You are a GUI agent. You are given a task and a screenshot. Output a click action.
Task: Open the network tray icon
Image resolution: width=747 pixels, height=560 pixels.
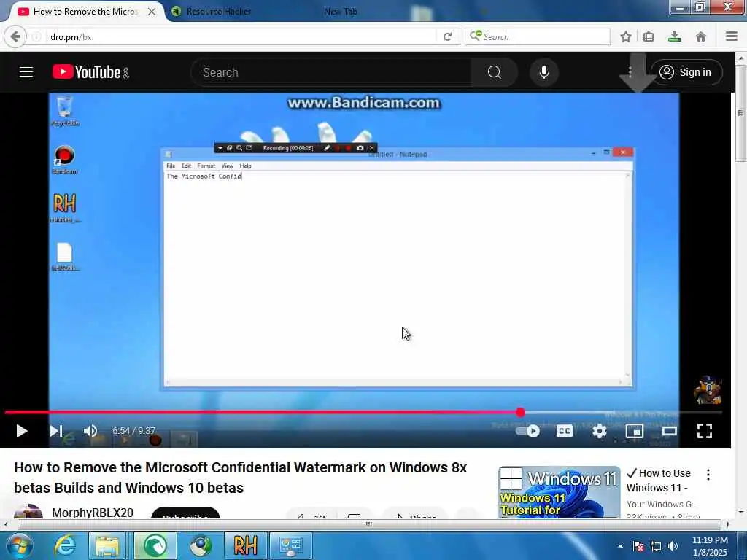[656, 546]
